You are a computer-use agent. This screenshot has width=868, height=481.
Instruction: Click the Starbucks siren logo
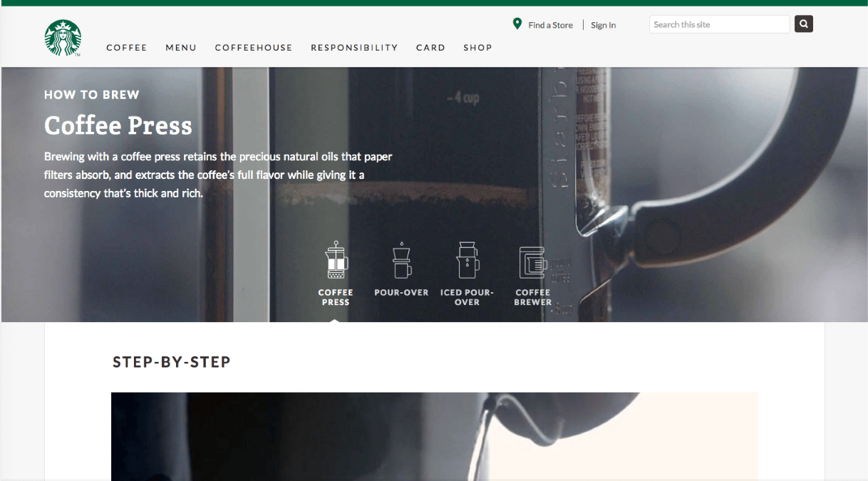tap(63, 38)
